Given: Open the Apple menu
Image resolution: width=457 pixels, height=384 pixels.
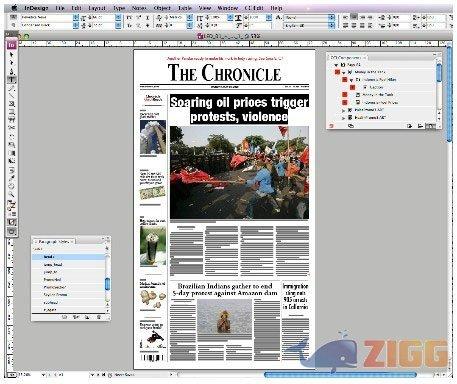Looking at the screenshot, I should (x=14, y=7).
